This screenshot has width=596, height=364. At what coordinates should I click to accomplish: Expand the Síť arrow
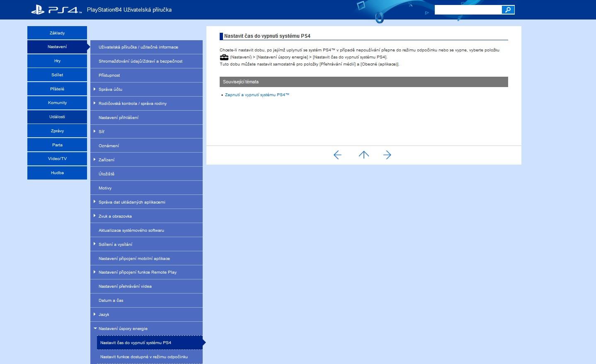(x=94, y=131)
